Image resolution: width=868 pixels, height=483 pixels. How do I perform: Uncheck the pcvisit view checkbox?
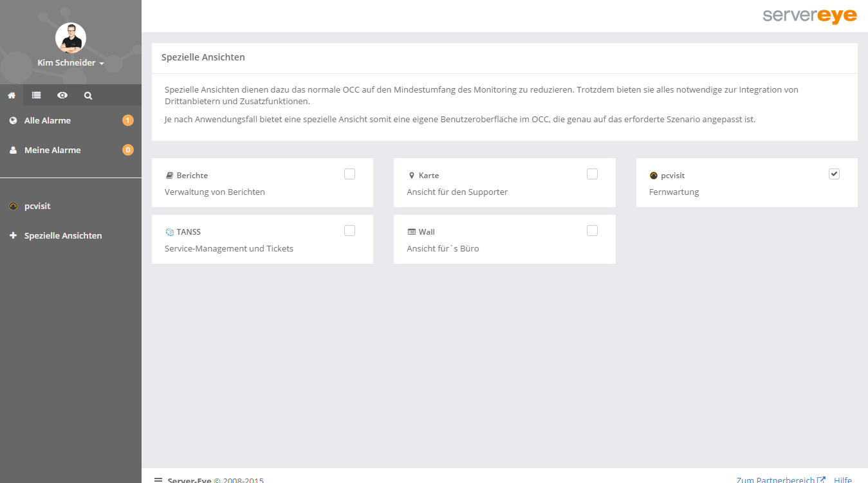(834, 174)
